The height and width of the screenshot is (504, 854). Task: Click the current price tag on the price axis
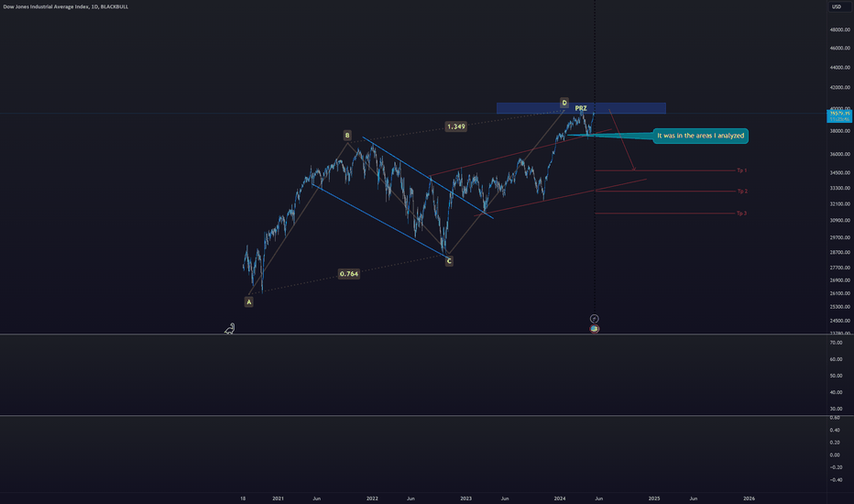pos(838,115)
